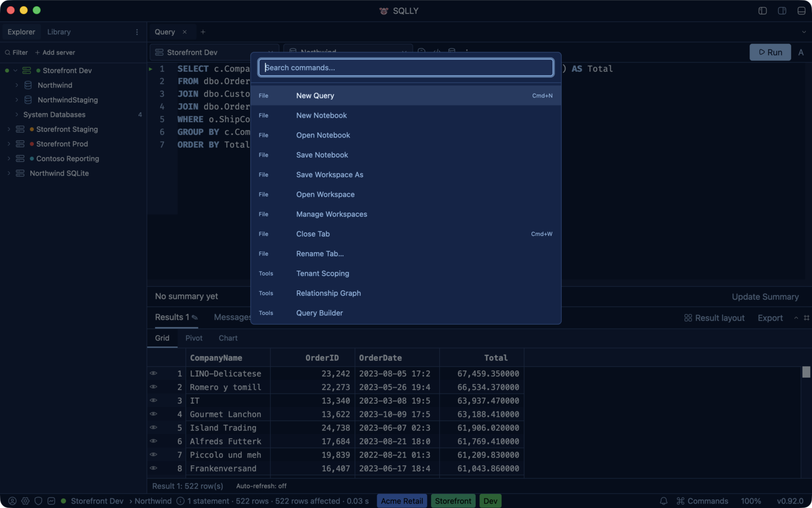The image size is (812, 508).
Task: Close the Query tab
Action: (184, 32)
